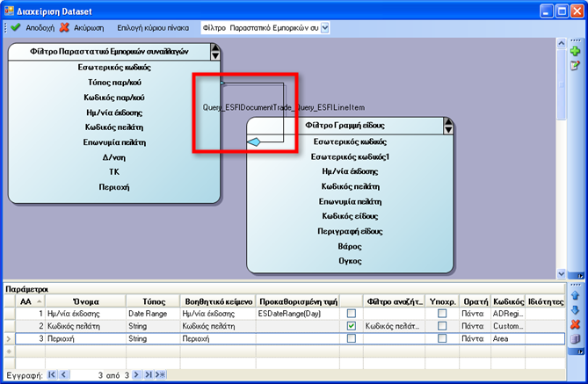The width and height of the screenshot is (588, 384).
Task: Uncheck the search filter checkbox for Κωδικός πελάτη parameter
Action: coord(352,326)
